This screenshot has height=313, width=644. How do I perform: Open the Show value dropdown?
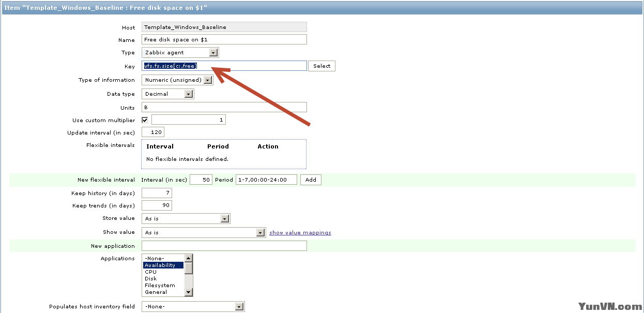pos(204,233)
